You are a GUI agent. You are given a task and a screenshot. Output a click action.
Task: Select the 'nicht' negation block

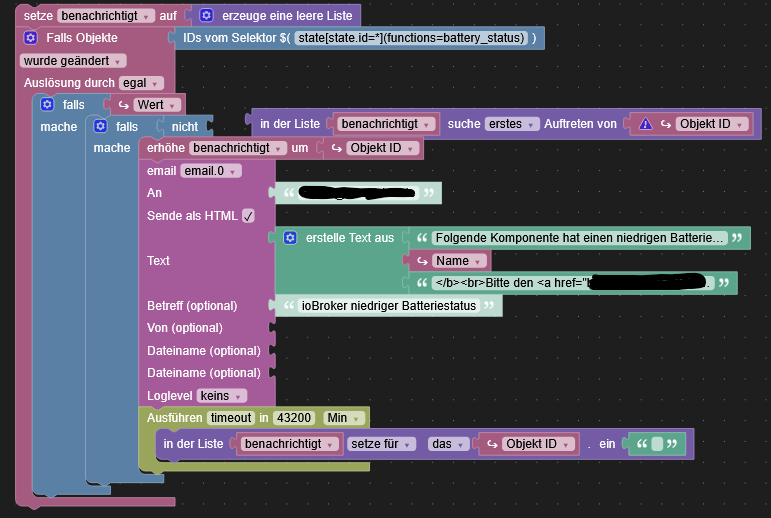(185, 127)
